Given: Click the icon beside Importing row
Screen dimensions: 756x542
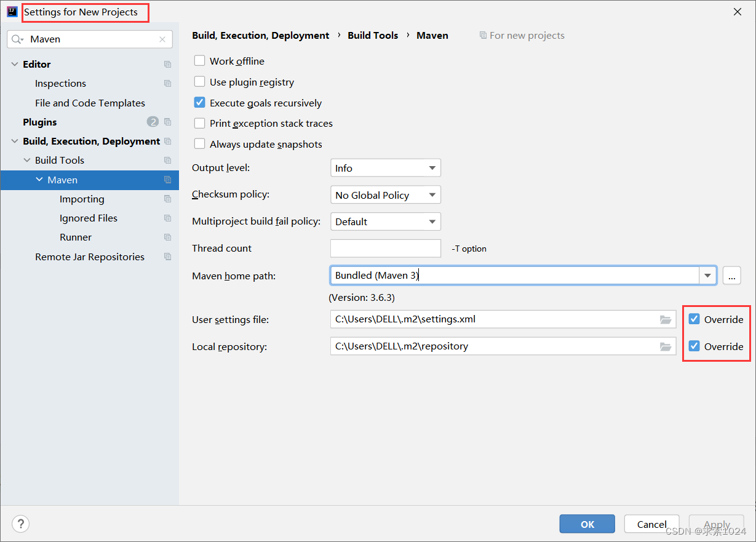Looking at the screenshot, I should pyautogui.click(x=167, y=199).
